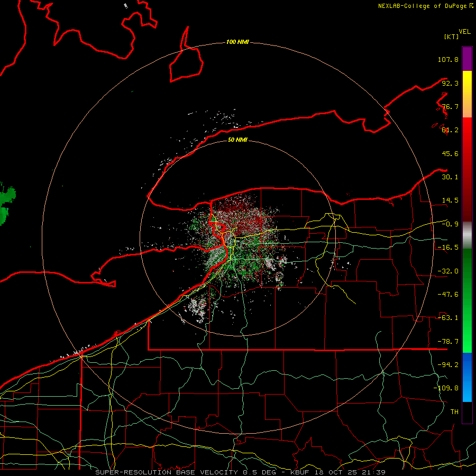Screen dimensions: 476x476
Task: Click the 50 NMI range ring label
Action: tap(237, 140)
